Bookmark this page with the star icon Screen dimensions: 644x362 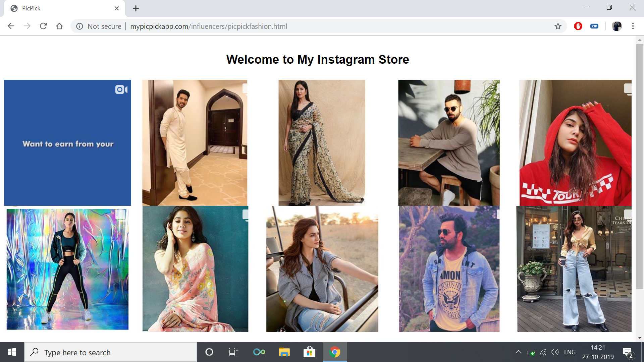click(x=558, y=26)
